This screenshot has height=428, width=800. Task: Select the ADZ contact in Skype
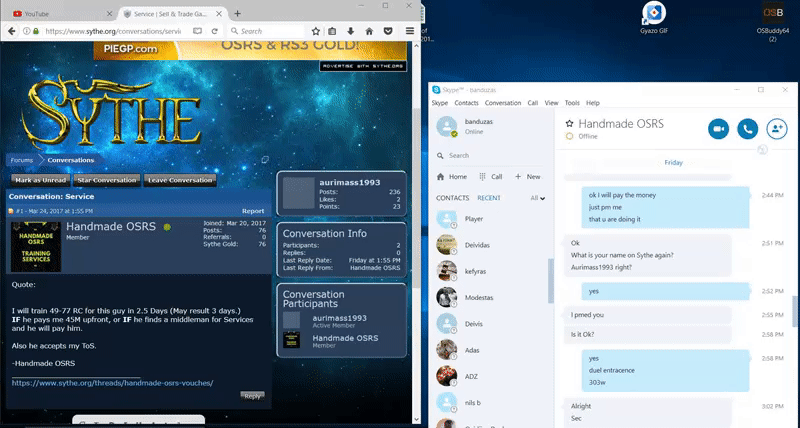click(x=491, y=376)
